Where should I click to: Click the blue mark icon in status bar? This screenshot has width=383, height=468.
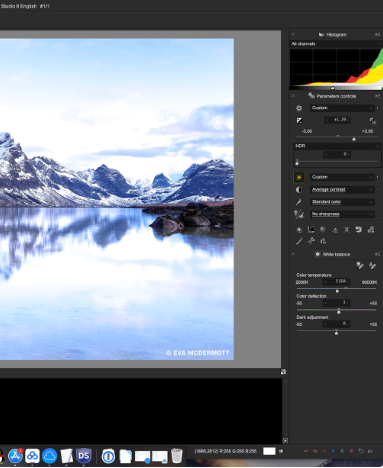click(x=333, y=451)
